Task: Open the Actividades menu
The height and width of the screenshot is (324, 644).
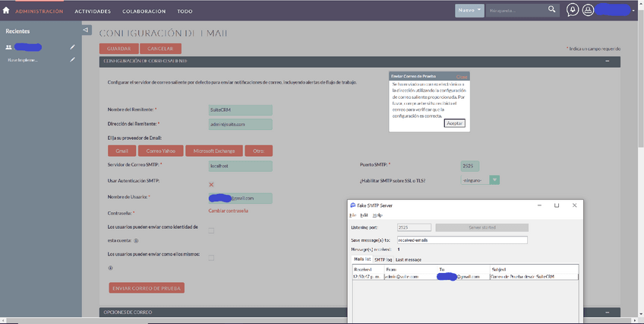Action: point(93,11)
